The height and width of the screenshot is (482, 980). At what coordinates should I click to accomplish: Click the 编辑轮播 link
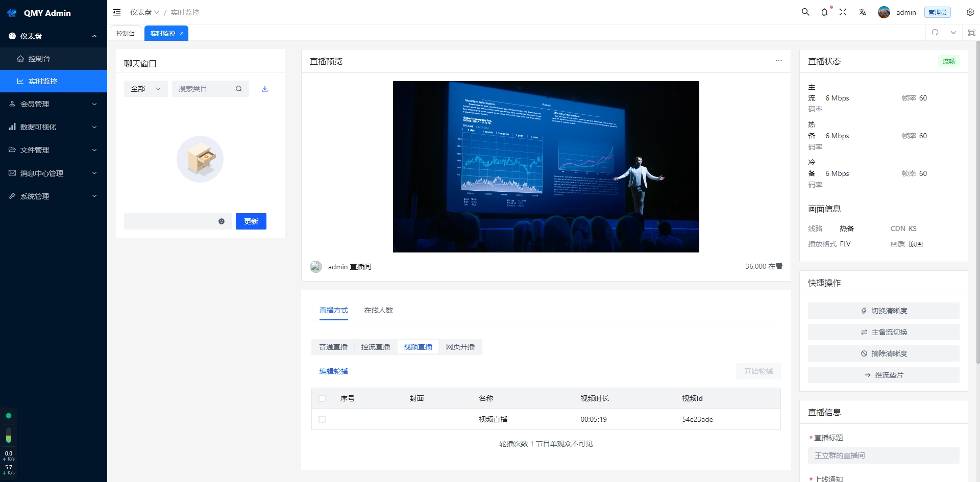click(x=334, y=371)
